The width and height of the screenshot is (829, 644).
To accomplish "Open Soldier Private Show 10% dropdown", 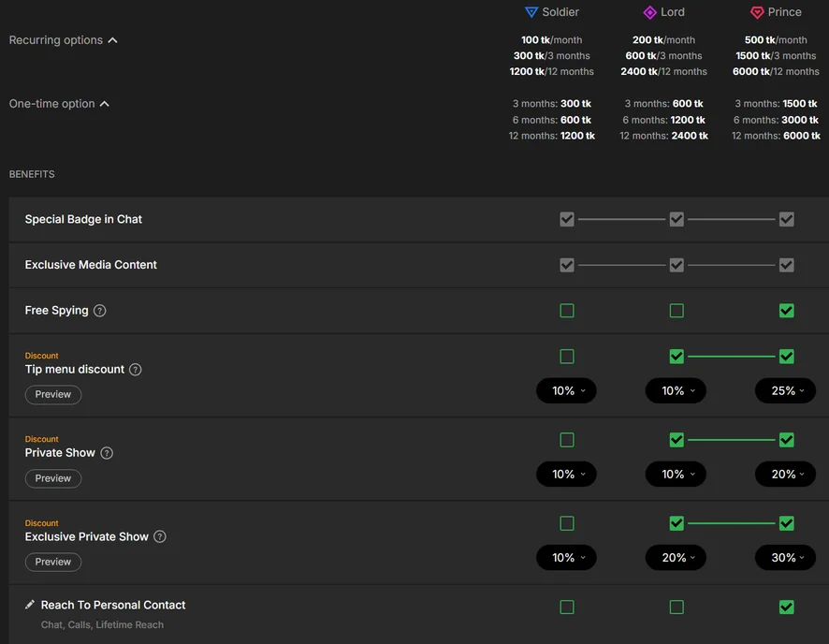I will click(x=565, y=475).
